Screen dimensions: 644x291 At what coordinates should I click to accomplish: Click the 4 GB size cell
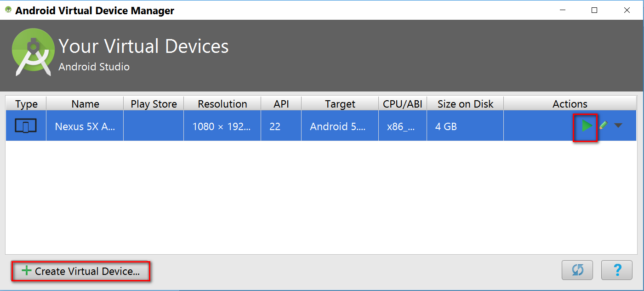[x=465, y=126]
